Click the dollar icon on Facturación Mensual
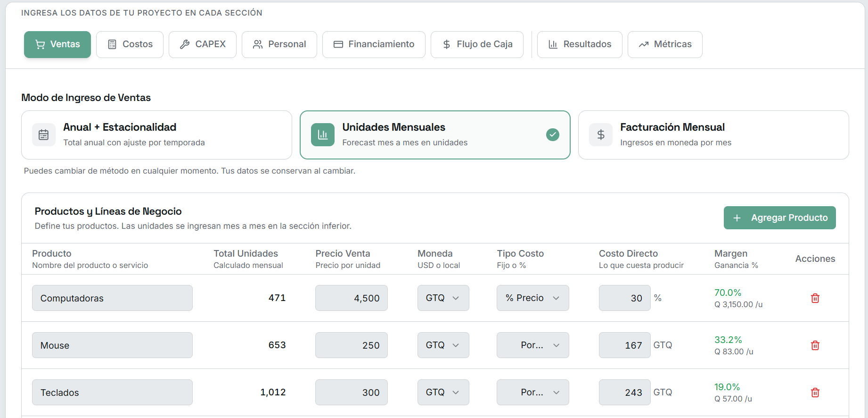The image size is (868, 418). pos(601,135)
